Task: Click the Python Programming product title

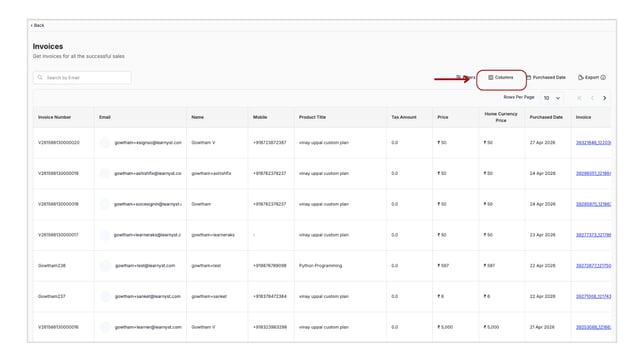Action: coord(320,266)
